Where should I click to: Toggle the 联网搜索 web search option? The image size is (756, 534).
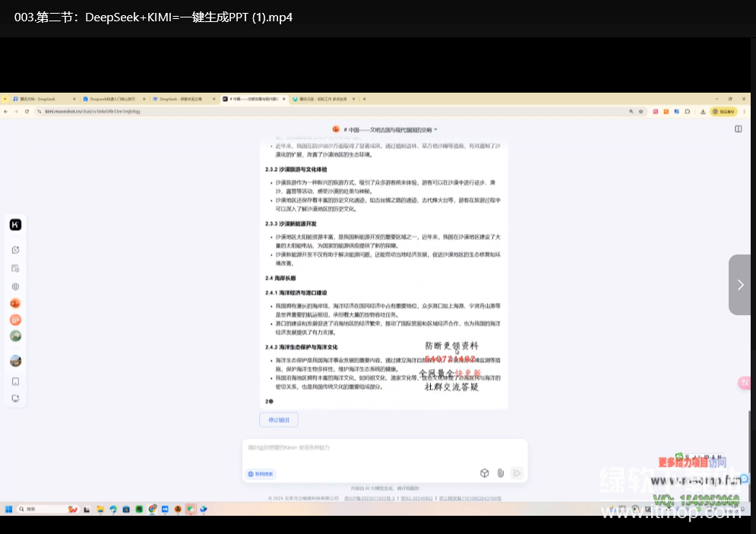pos(261,474)
